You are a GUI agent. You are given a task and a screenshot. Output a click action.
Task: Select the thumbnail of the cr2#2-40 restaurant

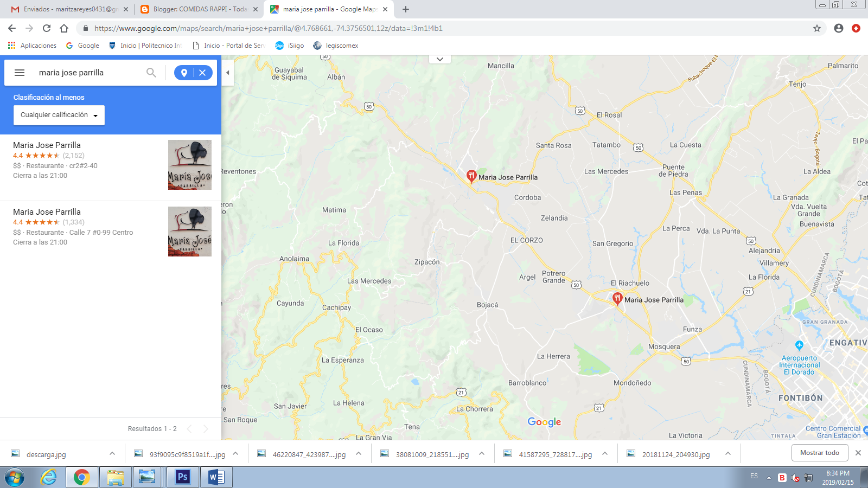[190, 165]
